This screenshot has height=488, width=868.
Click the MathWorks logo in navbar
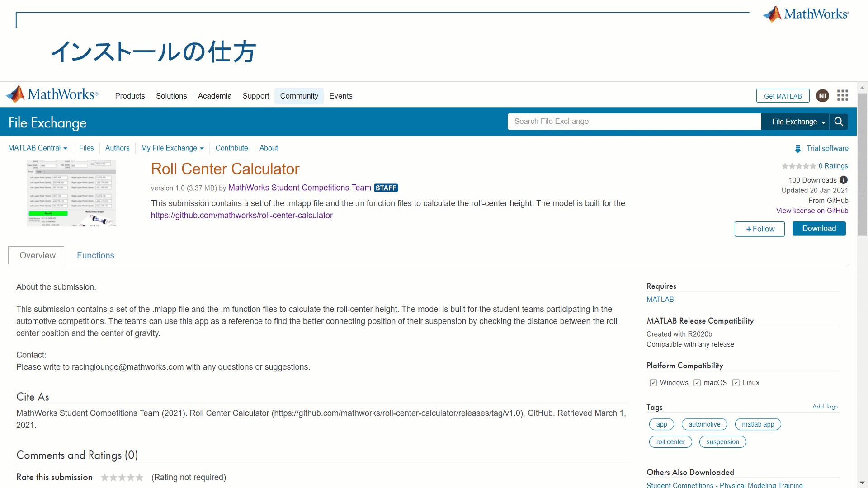(52, 94)
